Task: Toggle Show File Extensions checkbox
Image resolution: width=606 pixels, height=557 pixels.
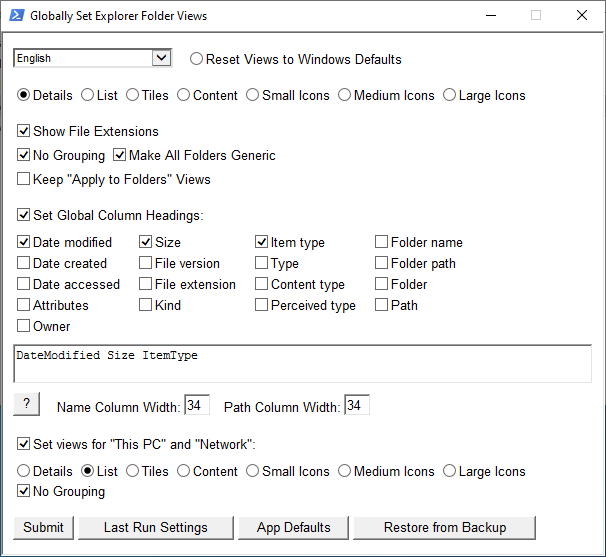Action: click(x=24, y=131)
